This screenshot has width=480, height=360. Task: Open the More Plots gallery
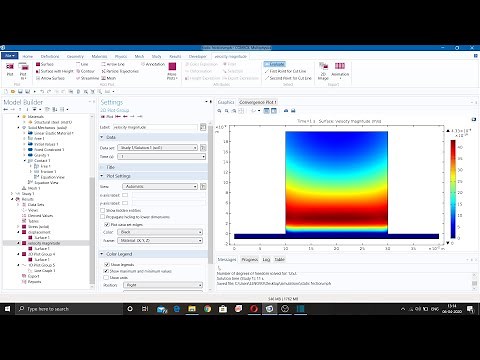(172, 71)
